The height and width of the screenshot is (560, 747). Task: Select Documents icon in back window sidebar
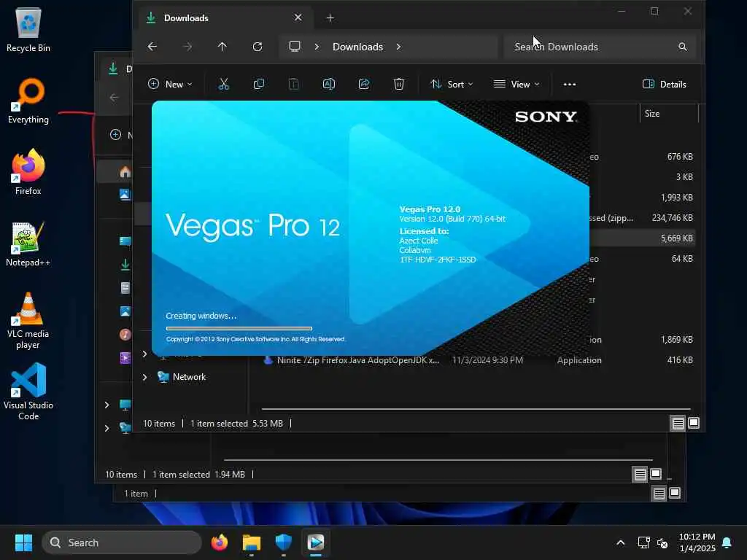[125, 288]
